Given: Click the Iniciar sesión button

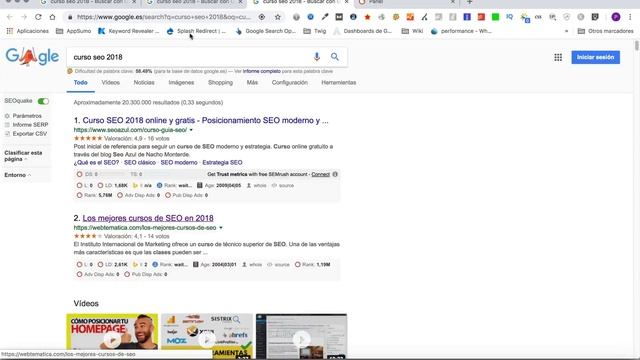Looking at the screenshot, I should click(596, 58).
